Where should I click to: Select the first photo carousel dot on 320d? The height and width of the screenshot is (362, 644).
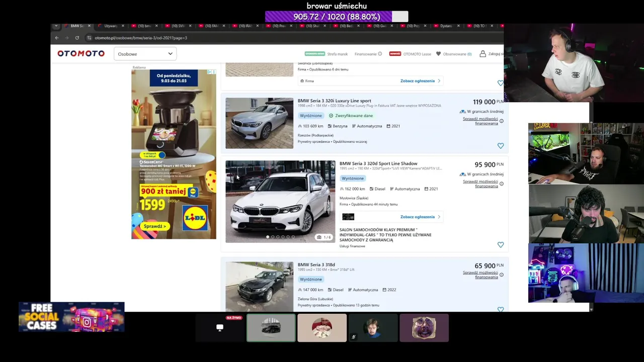point(268,237)
